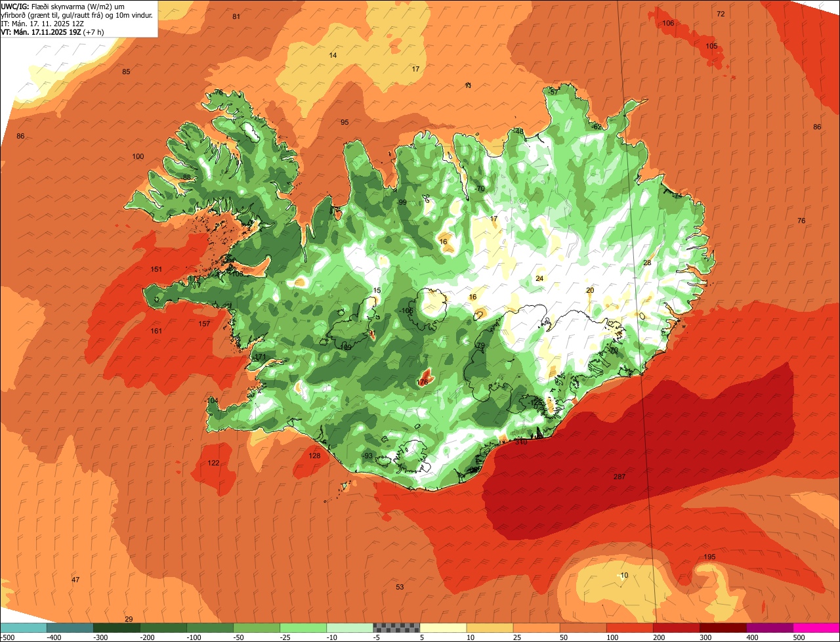Screen dimensions: 840x642
Task: Click the map value -70 in the north
Action: (479, 188)
